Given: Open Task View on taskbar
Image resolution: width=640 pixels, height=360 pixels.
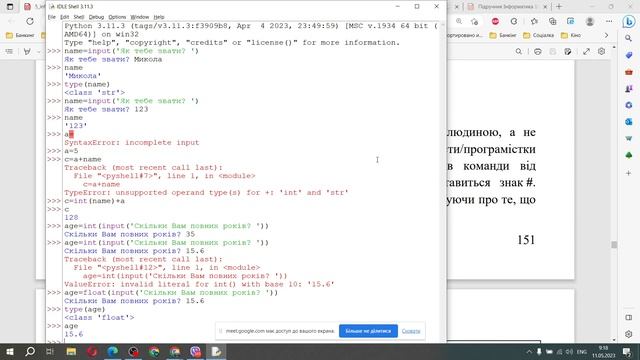Looking at the screenshot, I should [x=50, y=351].
